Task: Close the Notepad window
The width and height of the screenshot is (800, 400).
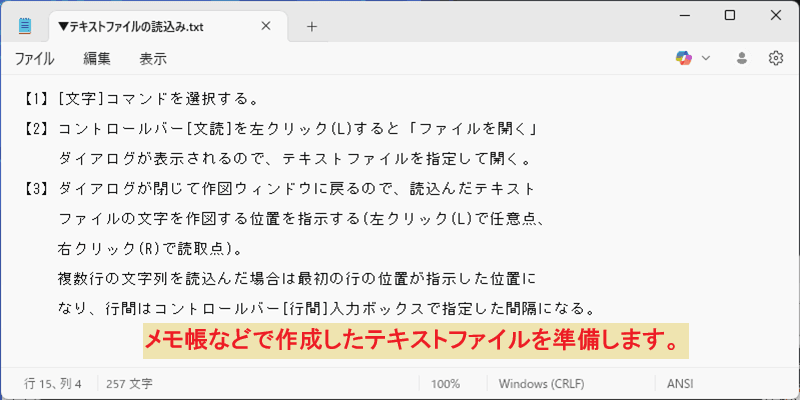Action: pos(776,15)
